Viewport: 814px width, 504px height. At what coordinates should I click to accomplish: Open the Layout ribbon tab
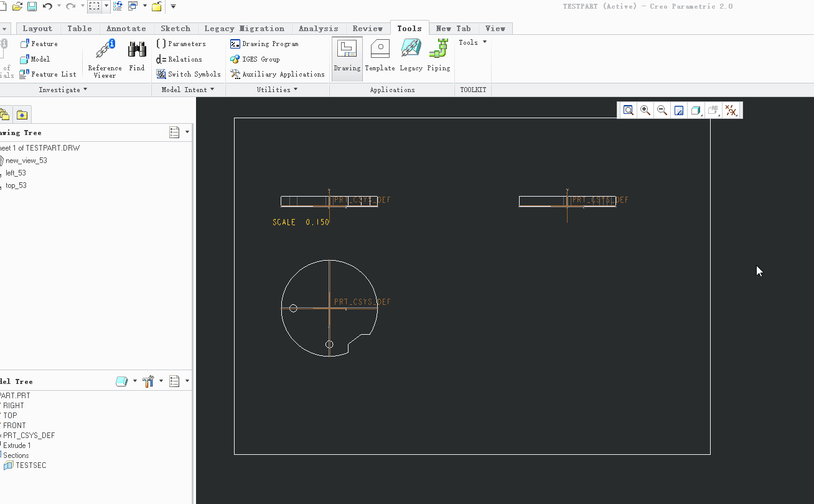tap(38, 29)
